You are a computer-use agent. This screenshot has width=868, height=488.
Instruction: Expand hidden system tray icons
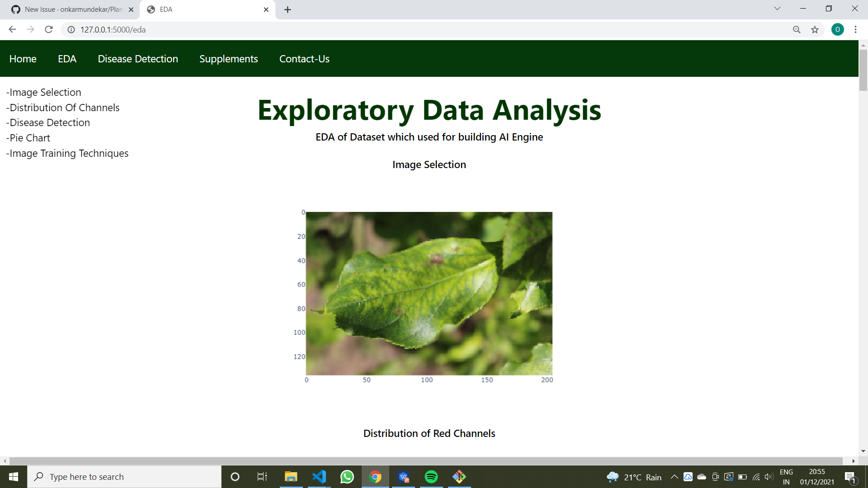674,476
